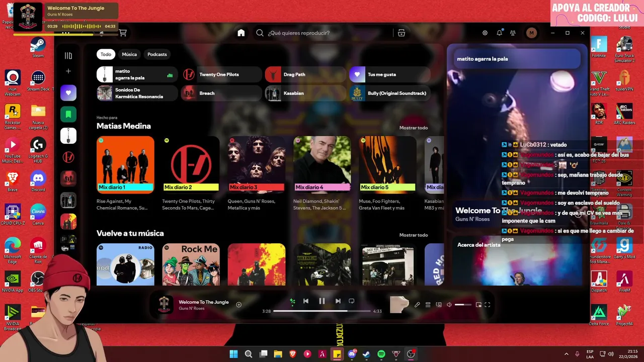This screenshot has width=644, height=362.
Task: Open Mix diario 2 cover
Action: [191, 165]
